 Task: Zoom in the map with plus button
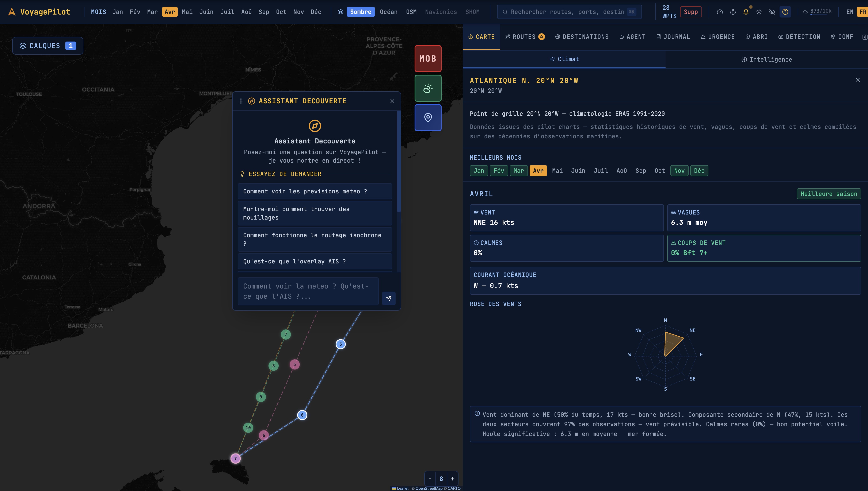pos(453,479)
